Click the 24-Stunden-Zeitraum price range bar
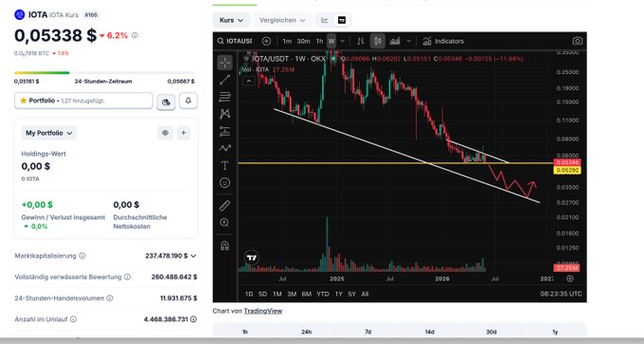This screenshot has width=644, height=344. tap(104, 73)
